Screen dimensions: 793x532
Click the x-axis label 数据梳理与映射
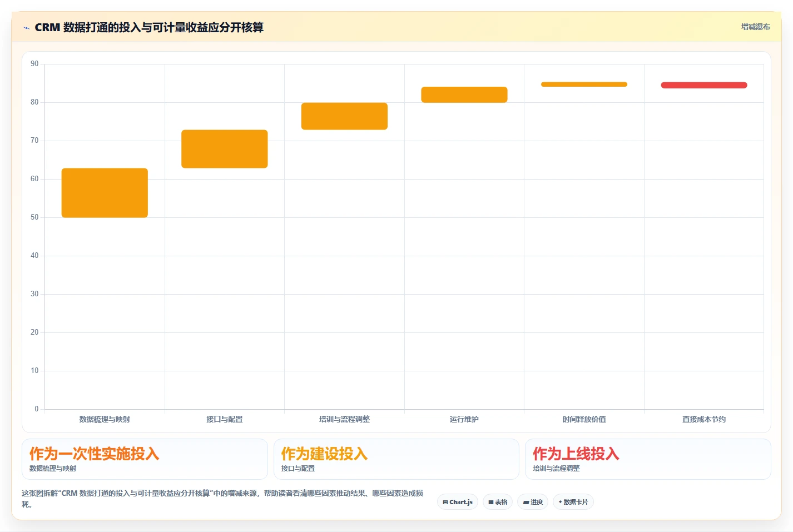105,419
